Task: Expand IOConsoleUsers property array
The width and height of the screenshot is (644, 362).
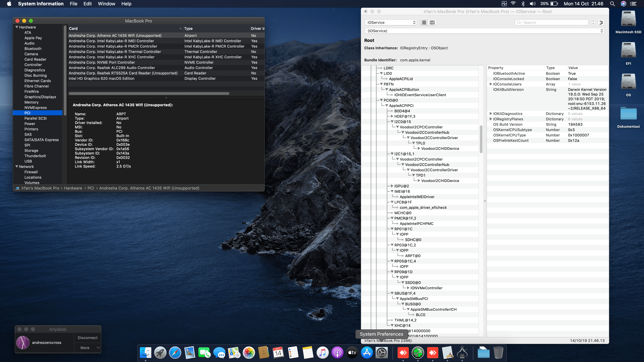Action: pos(491,84)
